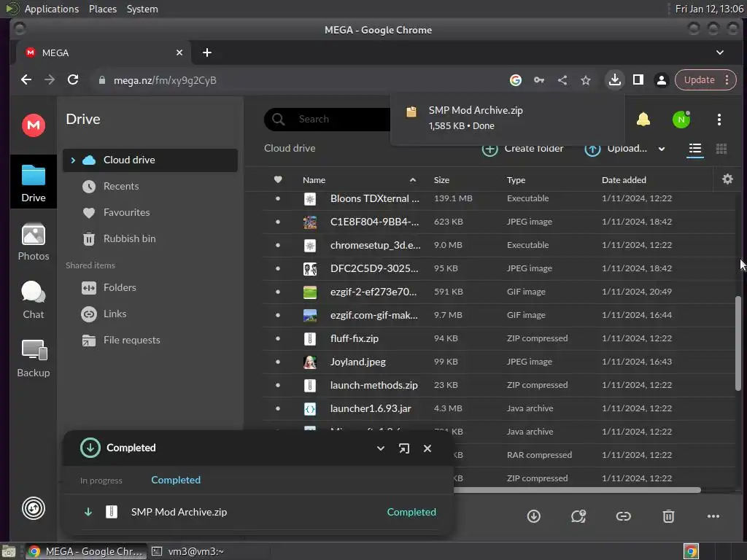Image resolution: width=747 pixels, height=560 pixels.
Task: Click the sync status circular icon
Action: (x=34, y=508)
